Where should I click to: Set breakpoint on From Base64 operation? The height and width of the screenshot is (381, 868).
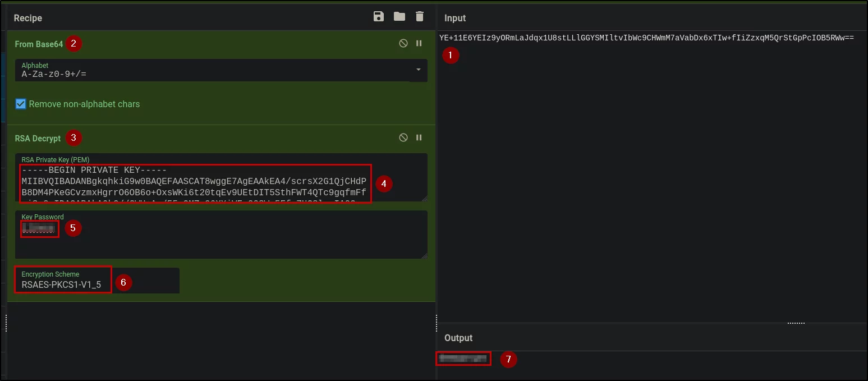point(419,43)
